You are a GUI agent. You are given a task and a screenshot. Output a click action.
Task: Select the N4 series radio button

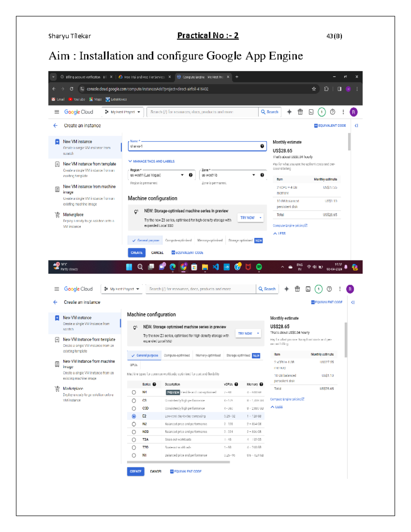tap(134, 393)
